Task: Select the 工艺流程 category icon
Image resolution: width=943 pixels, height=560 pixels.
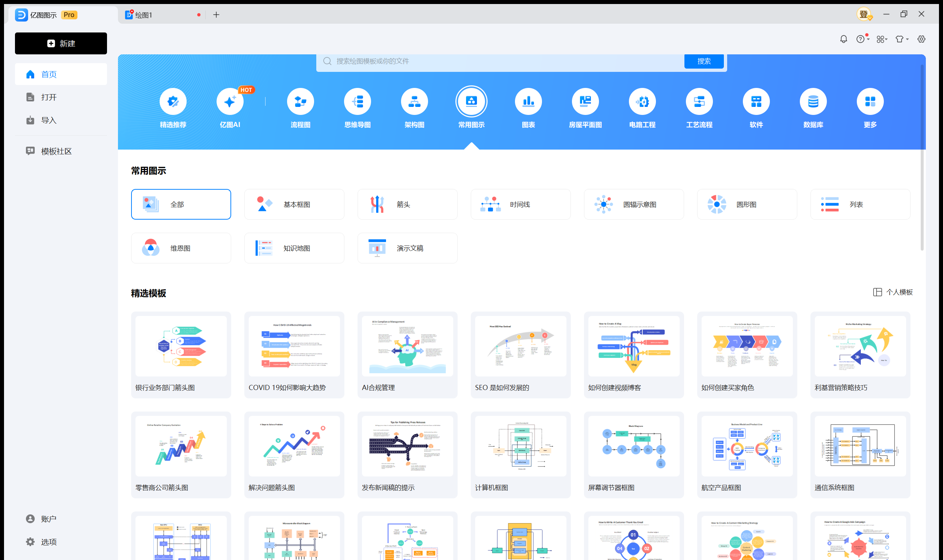Action: [x=699, y=101]
